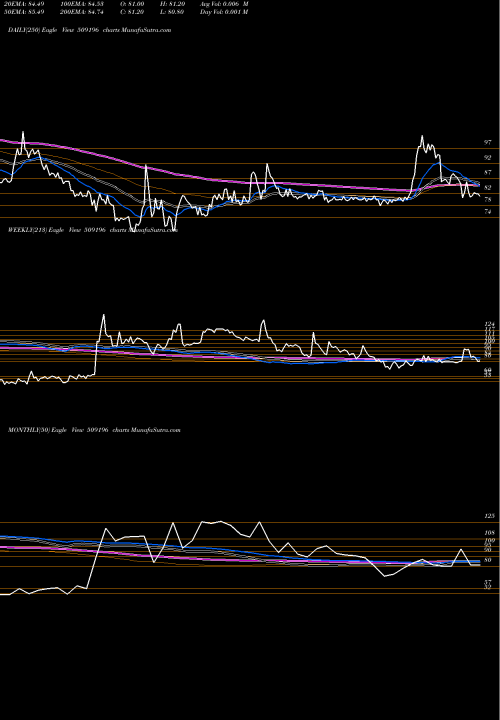Click the high price 'H:' value
Image resolution: width=500 pixels, height=720 pixels.
pos(173,4)
